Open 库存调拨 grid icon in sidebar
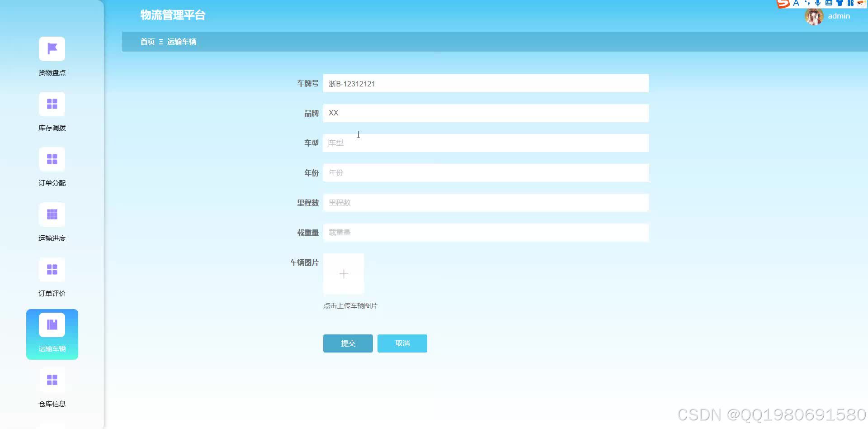The image size is (868, 429). click(52, 104)
